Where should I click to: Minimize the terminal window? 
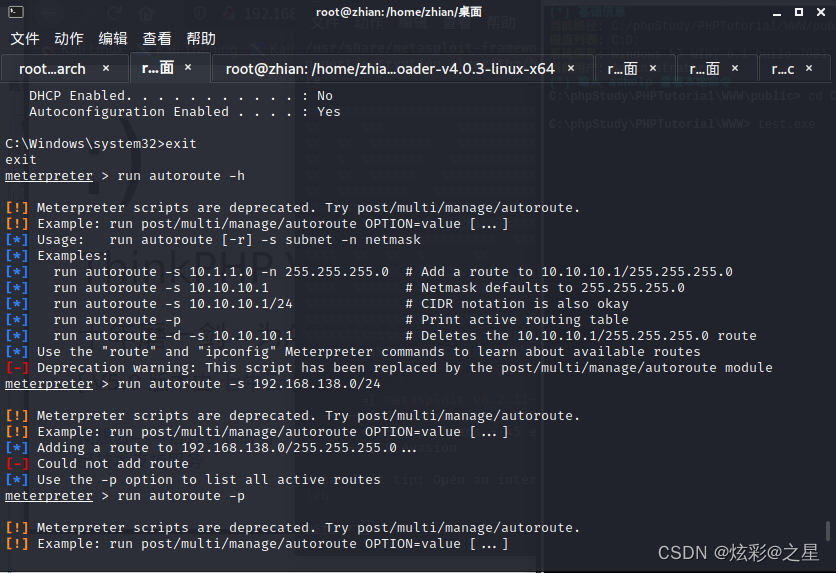pos(777,12)
